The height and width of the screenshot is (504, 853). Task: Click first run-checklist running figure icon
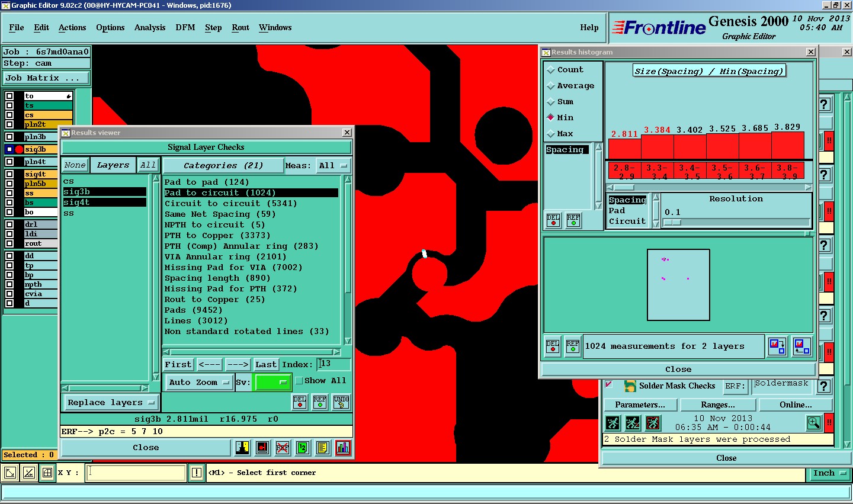613,423
